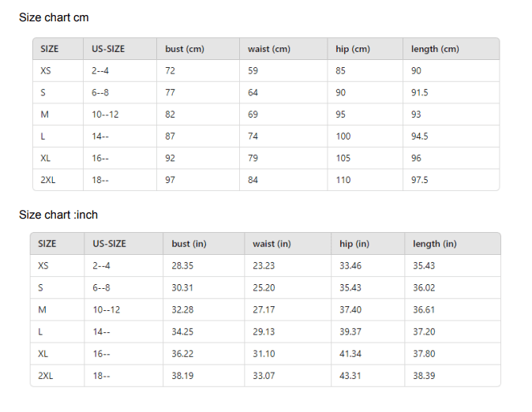Select the XS size cell in inch chart

pos(43,266)
